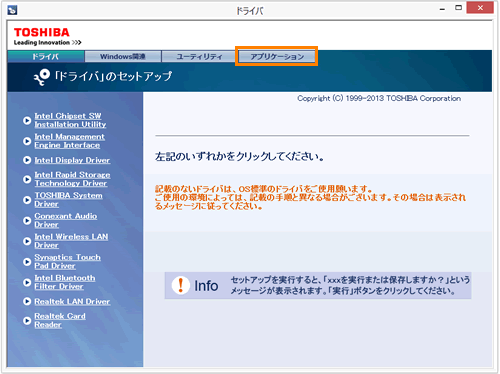Screen dimensions: 500x374
Task: Switch to the Windows関連 tab
Action: [x=123, y=57]
